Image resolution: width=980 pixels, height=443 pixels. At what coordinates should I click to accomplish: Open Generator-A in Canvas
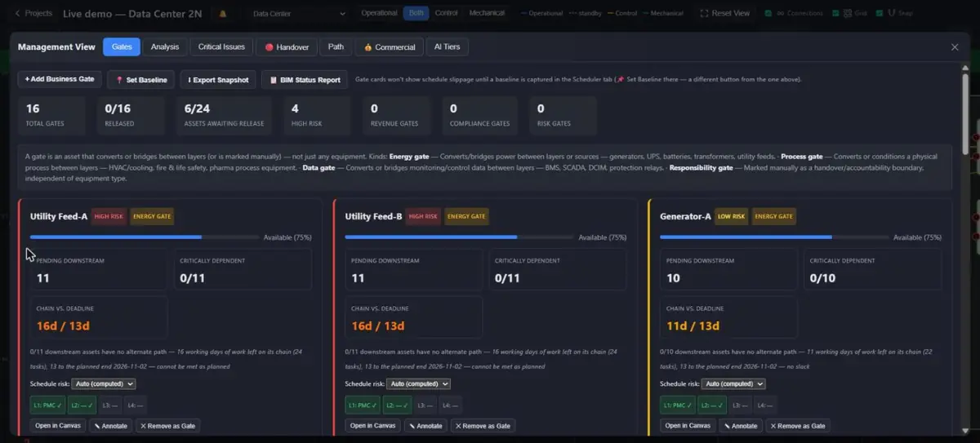point(688,425)
